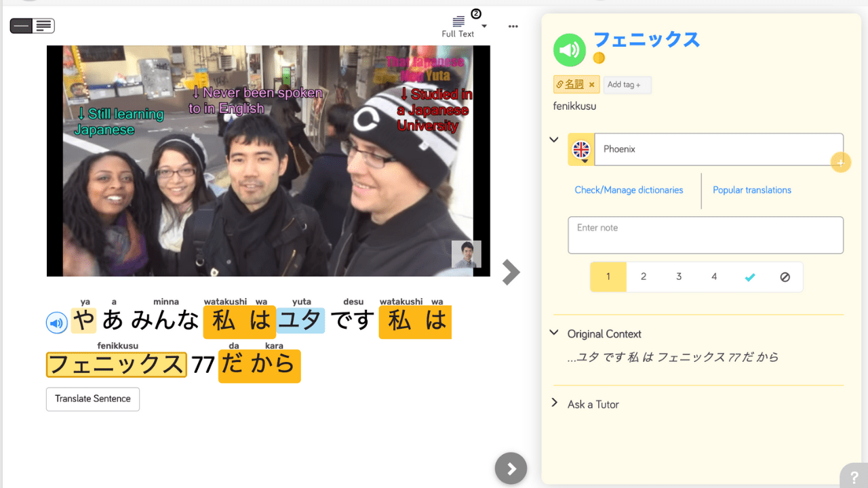The height and width of the screenshot is (488, 868).
Task: Add the Phoenix translation with the plus icon
Action: coord(840,163)
